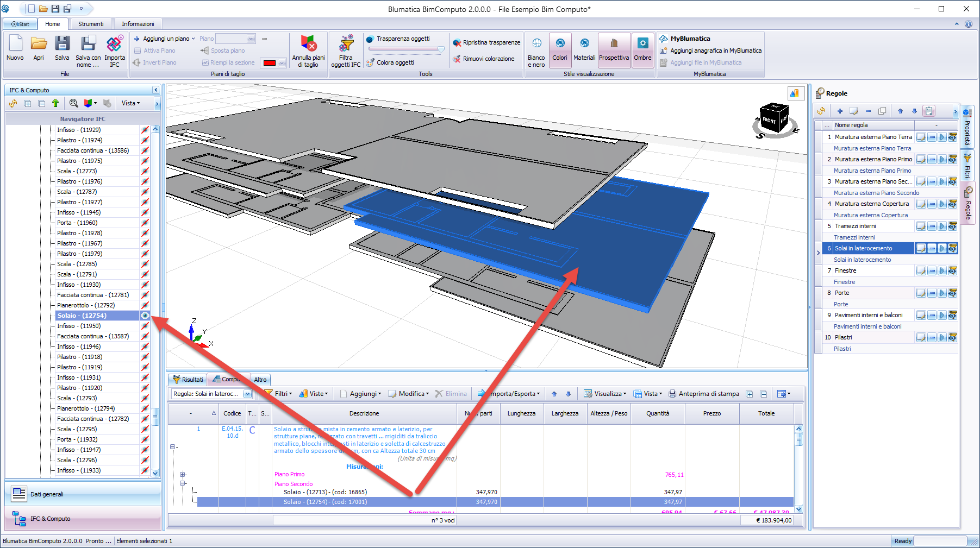980x548 pixels.
Task: Toggle visibility of Porta - (11960)
Action: (x=145, y=223)
